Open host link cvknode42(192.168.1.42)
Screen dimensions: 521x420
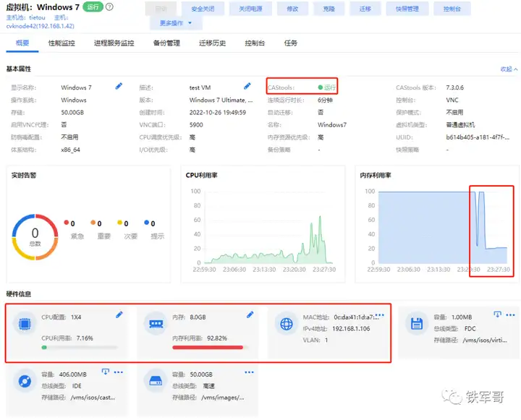coord(41,26)
